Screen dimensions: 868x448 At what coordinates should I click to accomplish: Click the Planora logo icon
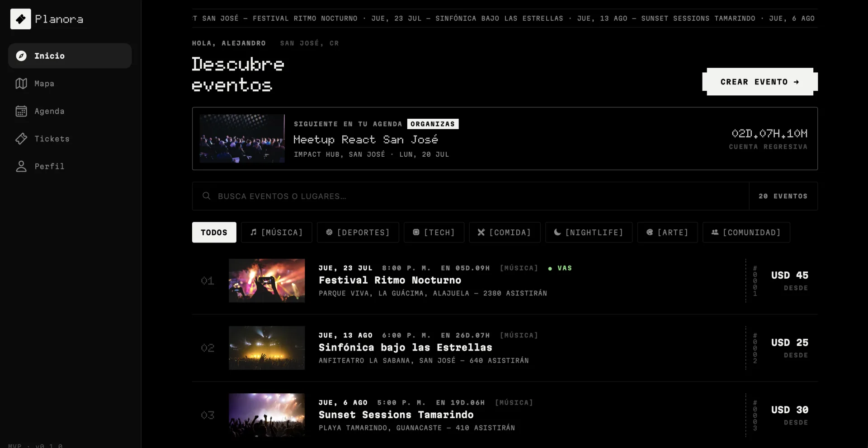[x=21, y=19]
